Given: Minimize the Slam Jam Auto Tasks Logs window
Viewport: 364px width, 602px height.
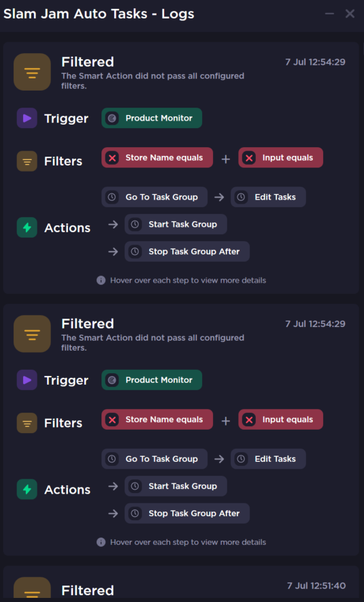Looking at the screenshot, I should [x=329, y=14].
